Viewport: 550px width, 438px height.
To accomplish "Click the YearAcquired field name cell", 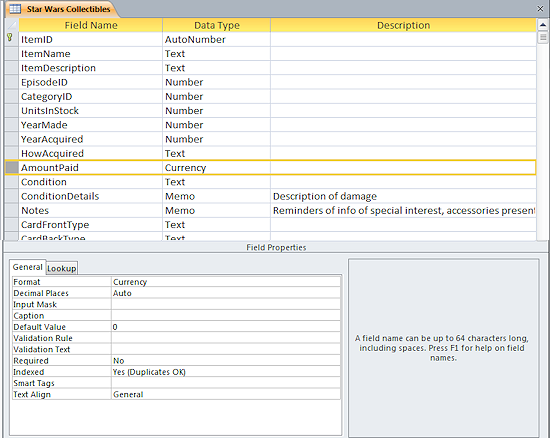I will point(91,139).
